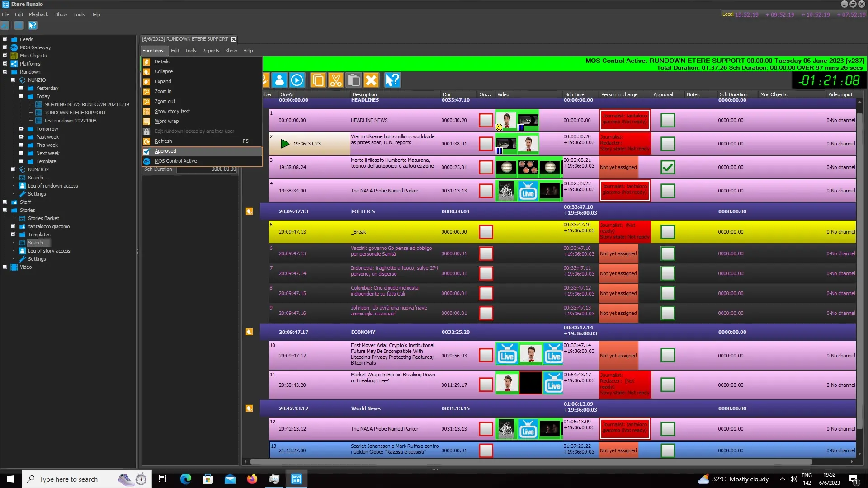
Task: Click the green play arrow on story 2
Action: click(x=285, y=144)
